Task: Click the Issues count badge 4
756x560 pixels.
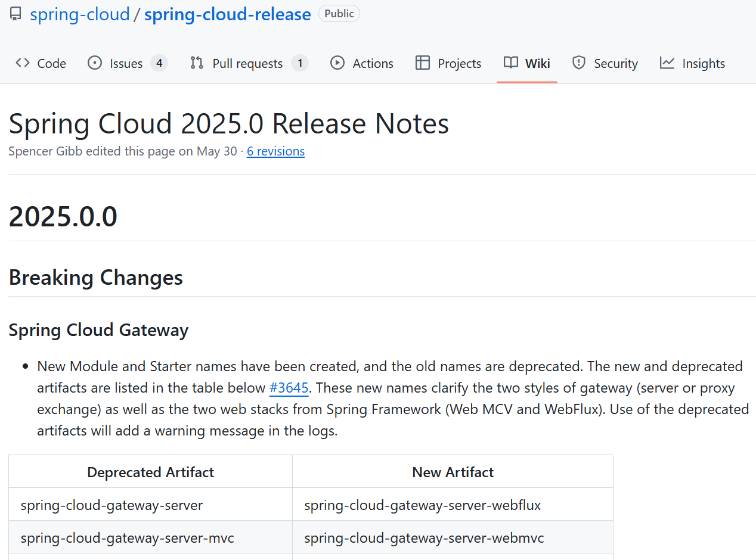Action: (x=159, y=63)
